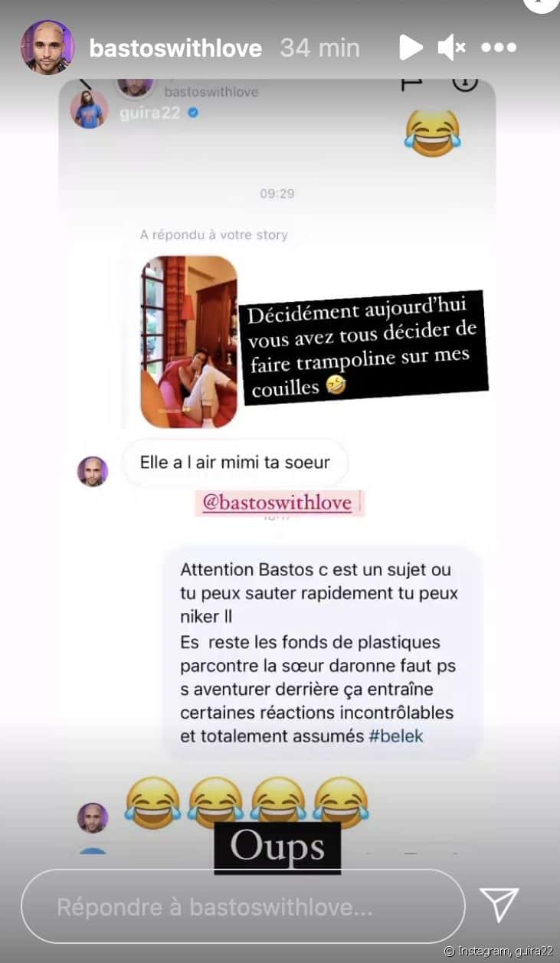
Task: Select the bastoswithlove username at top
Action: coord(175,48)
